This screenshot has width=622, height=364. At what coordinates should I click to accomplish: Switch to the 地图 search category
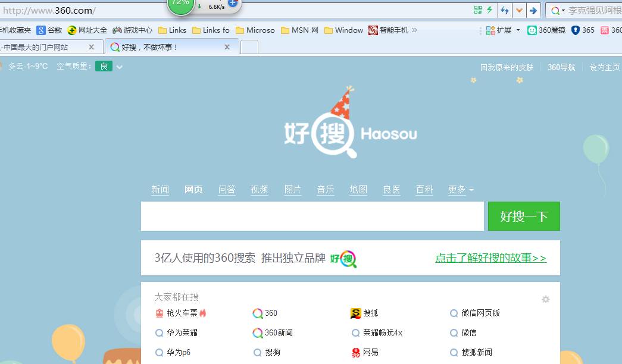pos(358,190)
